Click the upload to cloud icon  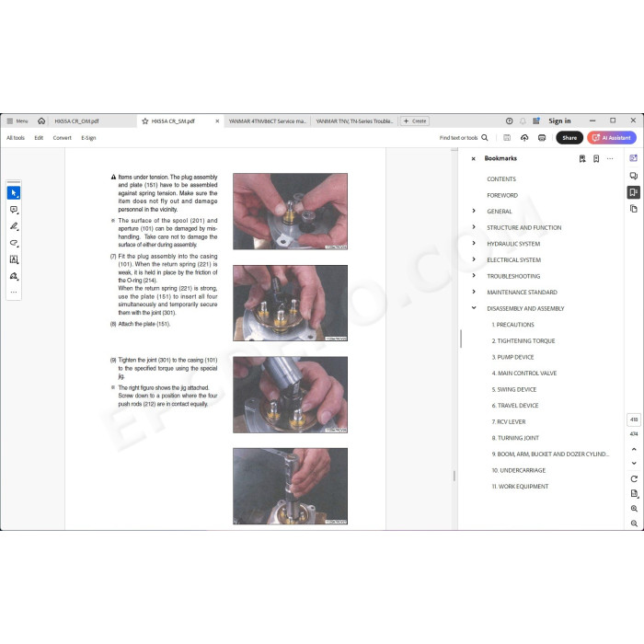[524, 138]
